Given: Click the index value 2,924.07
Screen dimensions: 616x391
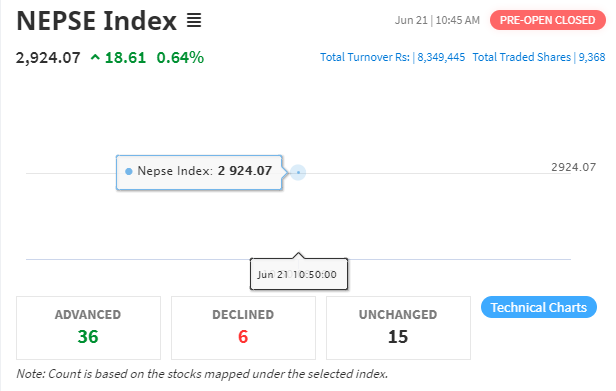Looking at the screenshot, I should tap(48, 58).
